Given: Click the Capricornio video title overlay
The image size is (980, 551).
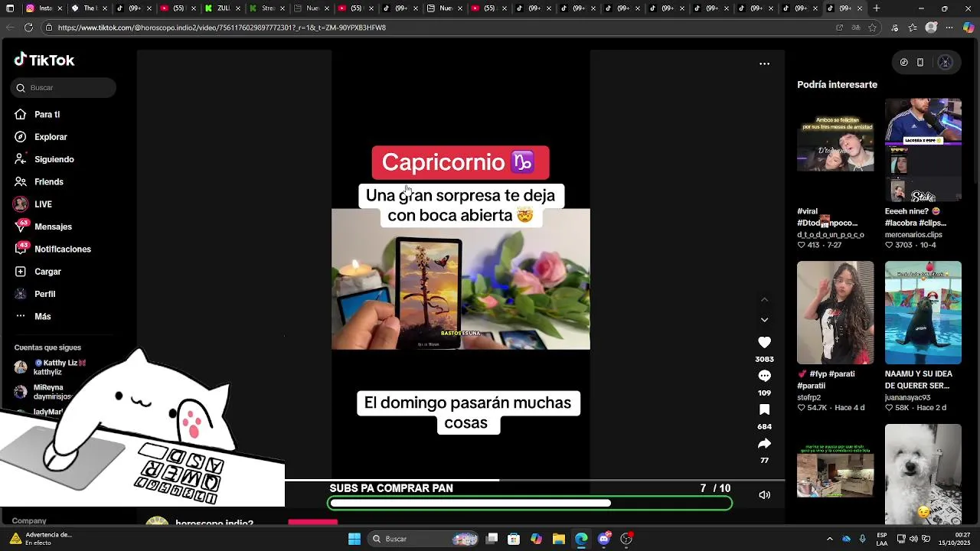Looking at the screenshot, I should tap(460, 162).
